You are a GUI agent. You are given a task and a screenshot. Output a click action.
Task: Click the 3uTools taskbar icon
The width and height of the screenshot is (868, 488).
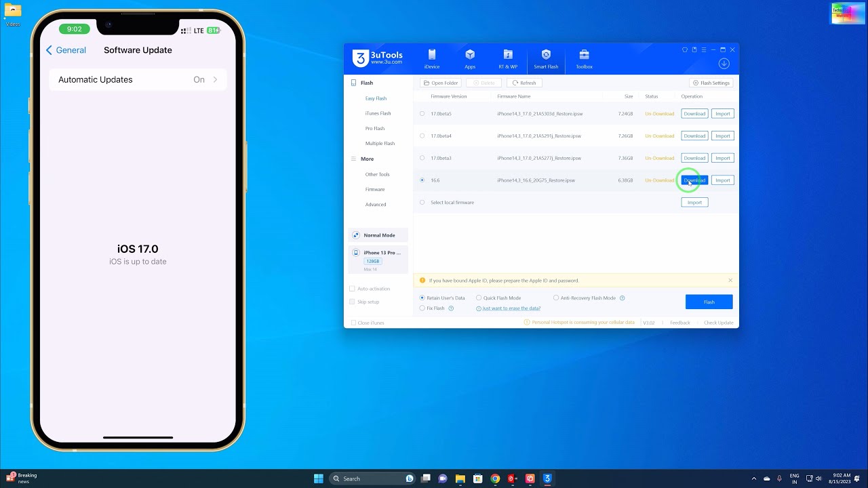point(547,479)
